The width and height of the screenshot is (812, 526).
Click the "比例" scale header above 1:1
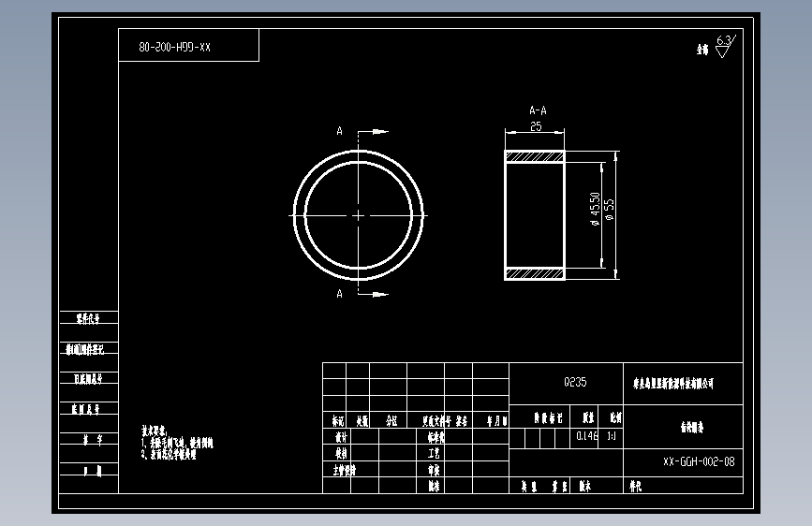(x=615, y=417)
